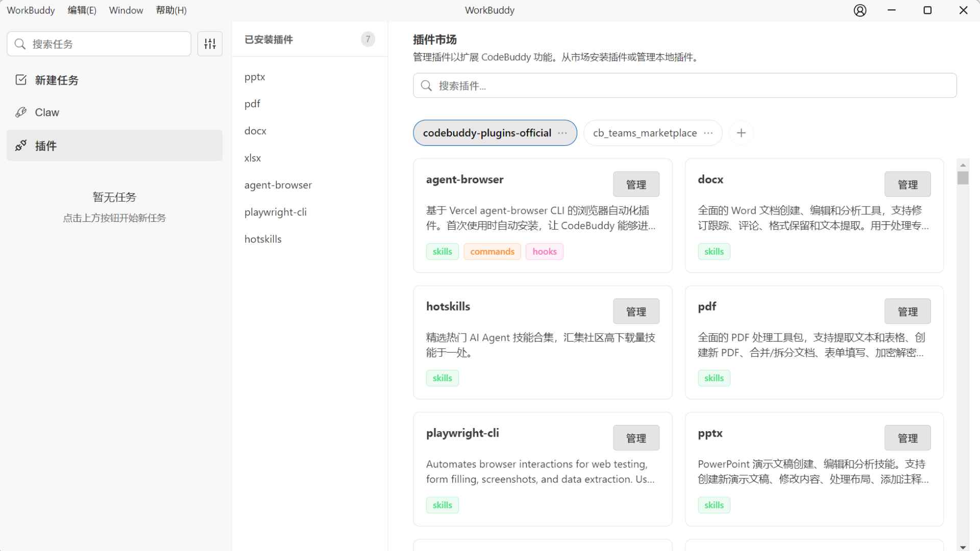Click the Claw sidebar icon
The height and width of the screenshot is (551, 980).
click(x=21, y=112)
